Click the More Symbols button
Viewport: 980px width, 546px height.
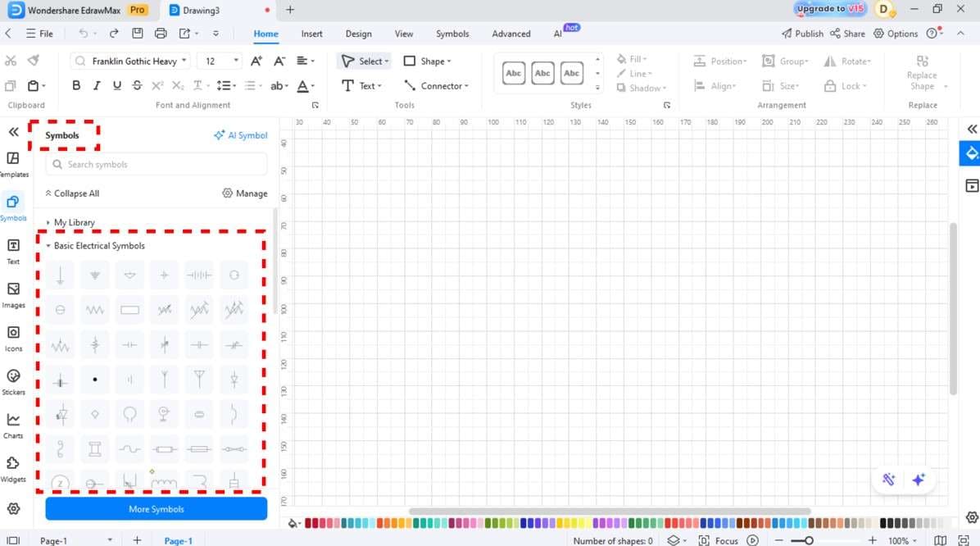click(x=156, y=508)
